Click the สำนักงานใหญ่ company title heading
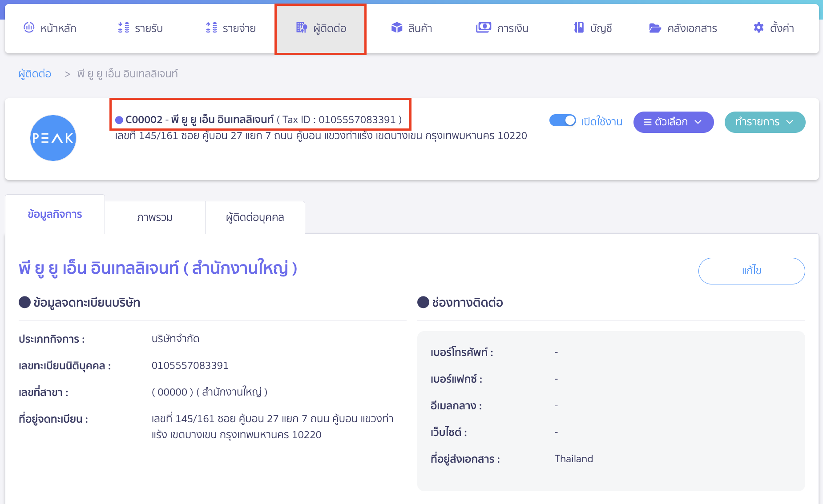823x504 pixels. point(158,268)
